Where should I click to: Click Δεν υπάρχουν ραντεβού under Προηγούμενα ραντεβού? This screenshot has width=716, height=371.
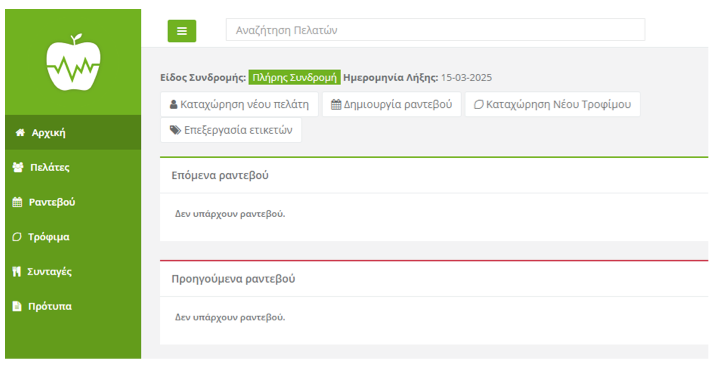pos(230,317)
